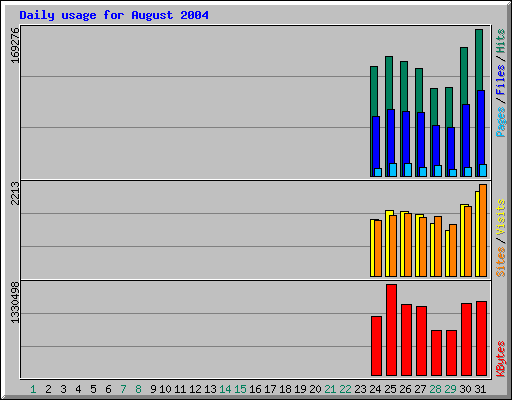512x400 pixels.
Task: Click day label 7 on the x-axis
Action: point(123,389)
